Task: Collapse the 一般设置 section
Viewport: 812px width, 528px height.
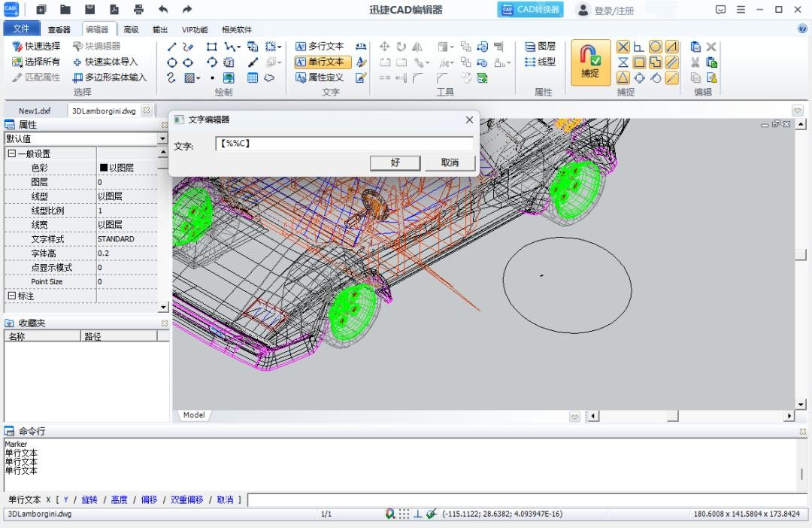Action: 11,153
